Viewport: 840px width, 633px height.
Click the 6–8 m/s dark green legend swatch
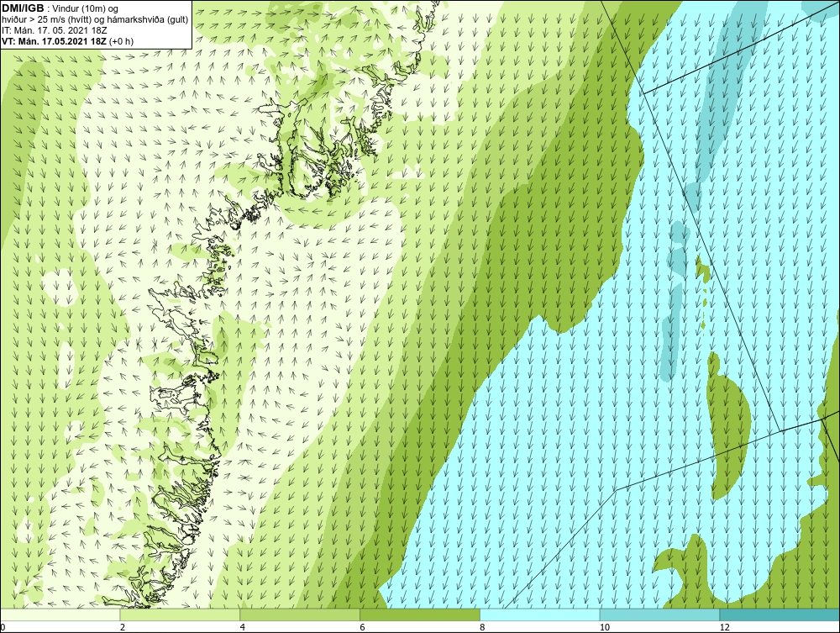coord(420,615)
